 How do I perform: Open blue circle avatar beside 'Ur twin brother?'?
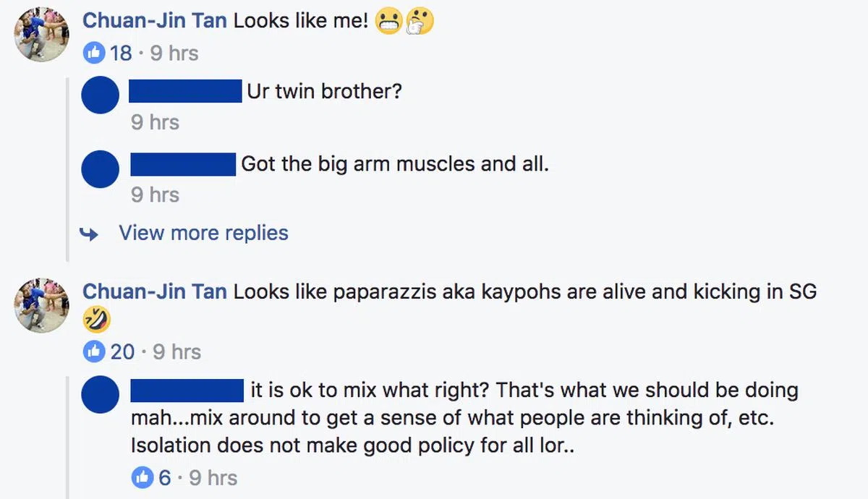click(101, 95)
